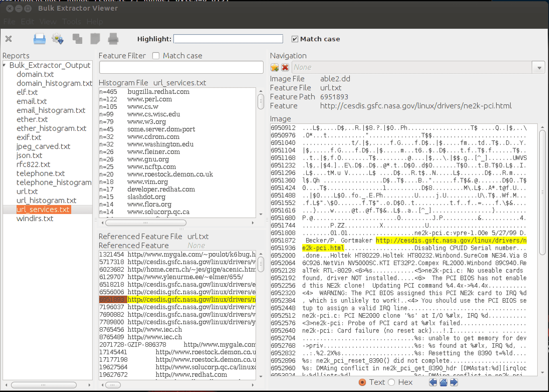Open the Tools menu
This screenshot has height=392, width=549.
click(x=71, y=22)
